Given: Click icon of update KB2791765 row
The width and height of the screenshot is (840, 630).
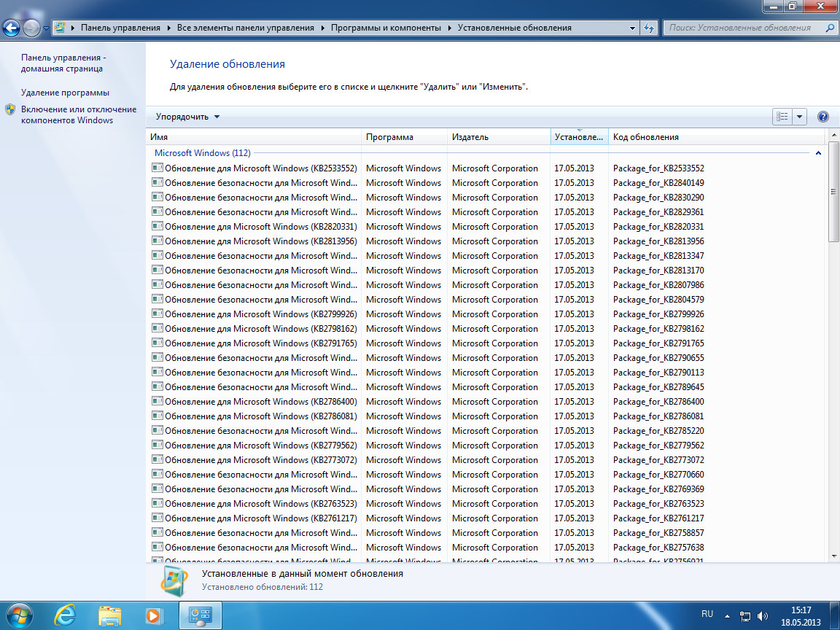Looking at the screenshot, I should [157, 343].
